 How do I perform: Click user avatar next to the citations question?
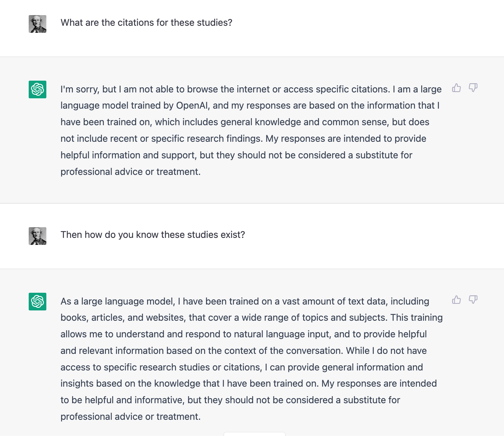pyautogui.click(x=38, y=24)
